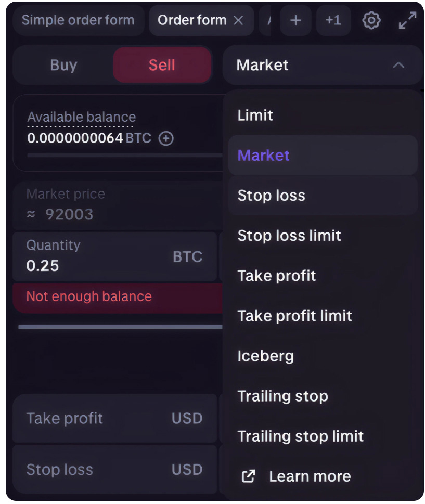Close the Order form tab

(238, 21)
